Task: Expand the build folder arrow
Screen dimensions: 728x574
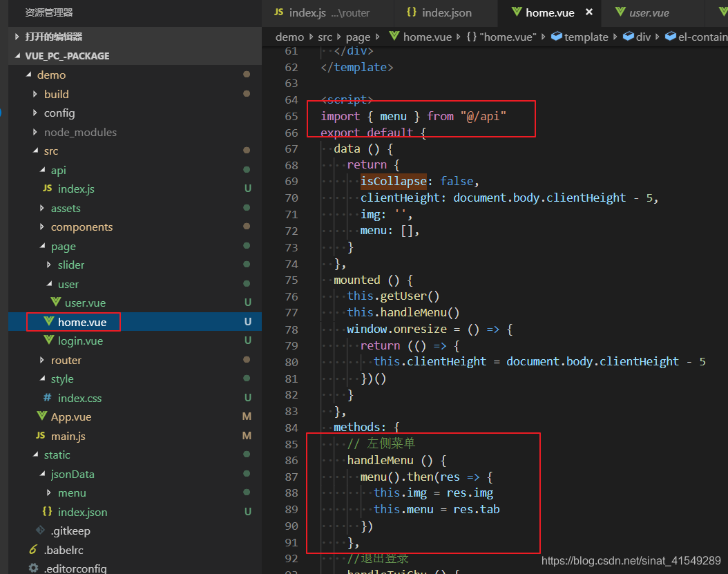Action: point(35,94)
